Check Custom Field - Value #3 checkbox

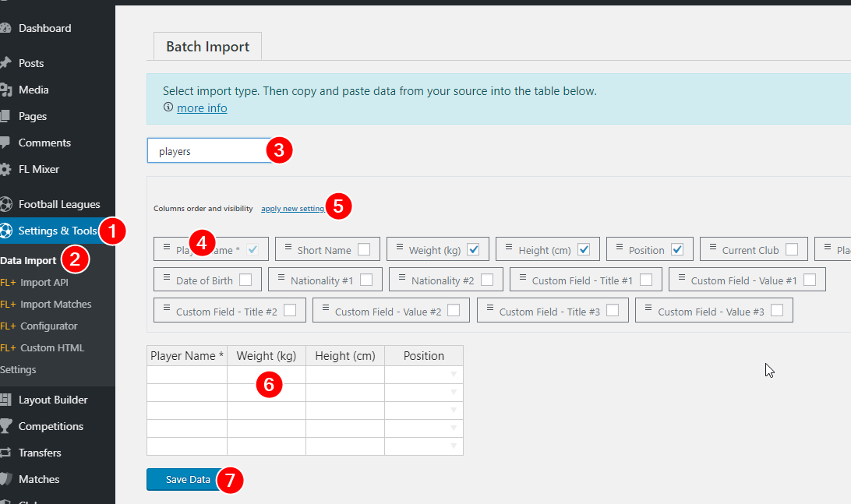click(x=777, y=310)
